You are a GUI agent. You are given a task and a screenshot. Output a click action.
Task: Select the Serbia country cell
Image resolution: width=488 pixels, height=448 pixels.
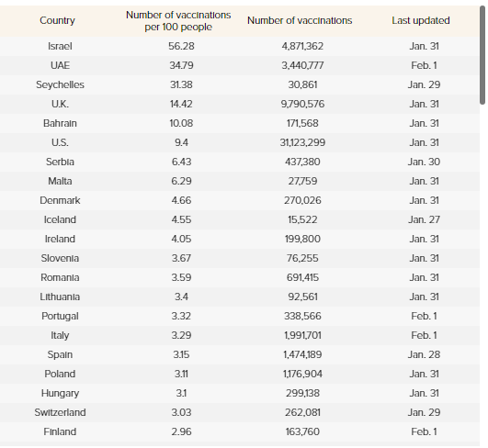tap(60, 162)
